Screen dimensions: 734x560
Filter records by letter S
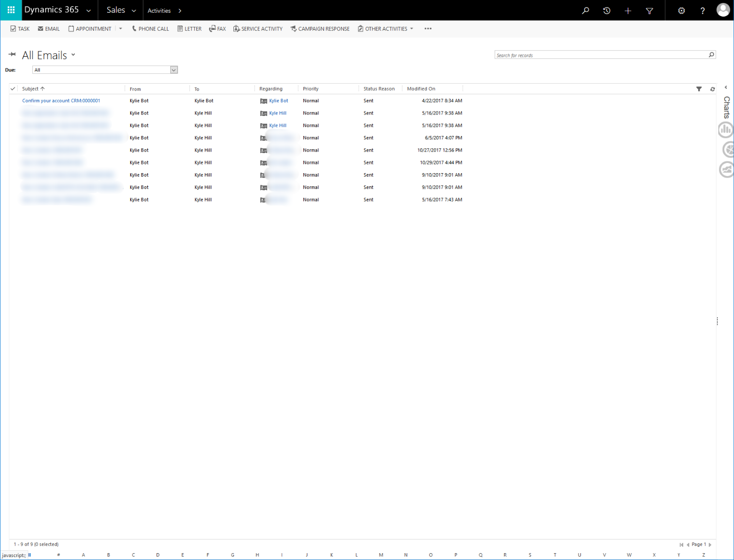[530, 555]
